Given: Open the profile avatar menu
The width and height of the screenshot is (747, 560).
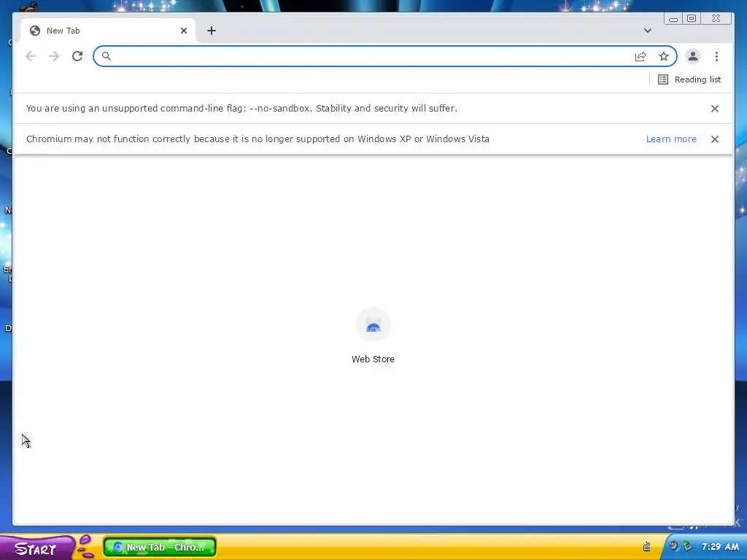Looking at the screenshot, I should coord(693,56).
